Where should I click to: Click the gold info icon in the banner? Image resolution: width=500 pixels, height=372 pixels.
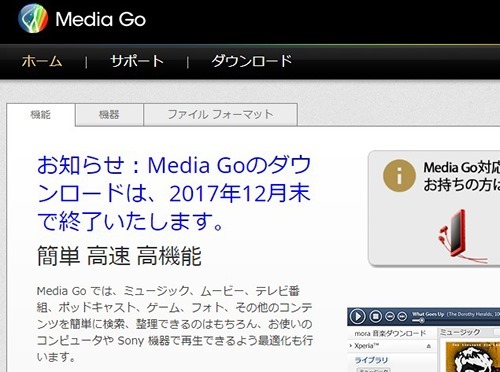(x=399, y=176)
